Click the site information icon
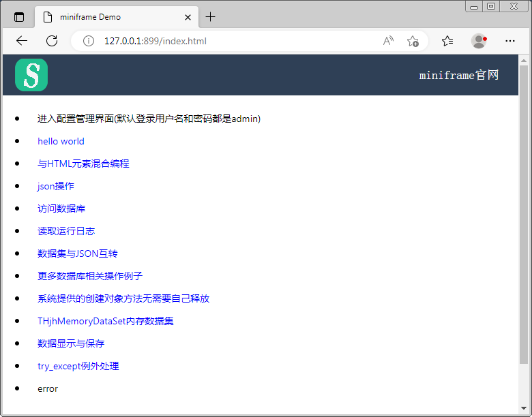The image size is (532, 417). coord(88,41)
